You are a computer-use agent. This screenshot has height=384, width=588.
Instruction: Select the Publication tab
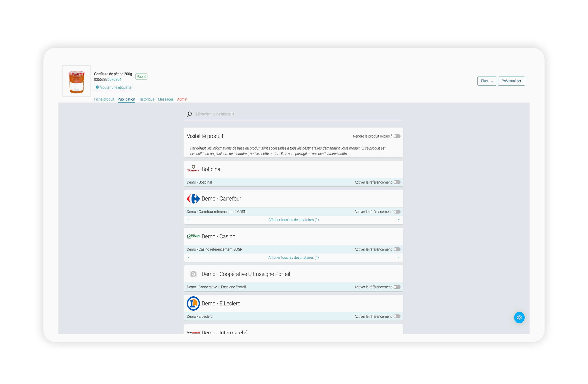[x=126, y=99]
